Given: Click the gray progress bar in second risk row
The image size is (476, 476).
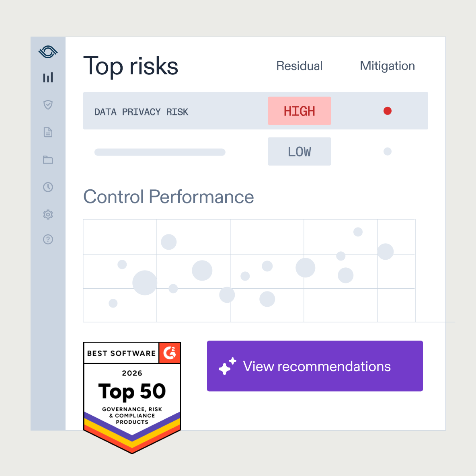Looking at the screenshot, I should coord(160,152).
